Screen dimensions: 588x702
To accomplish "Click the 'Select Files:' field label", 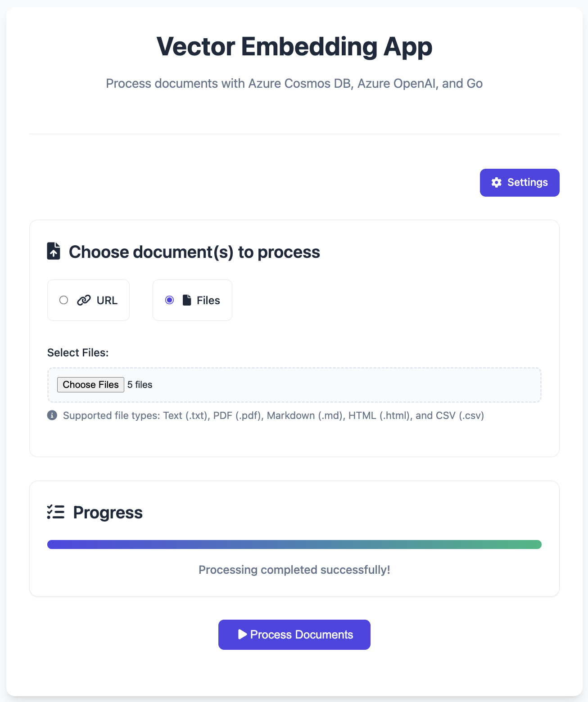I will (x=78, y=352).
